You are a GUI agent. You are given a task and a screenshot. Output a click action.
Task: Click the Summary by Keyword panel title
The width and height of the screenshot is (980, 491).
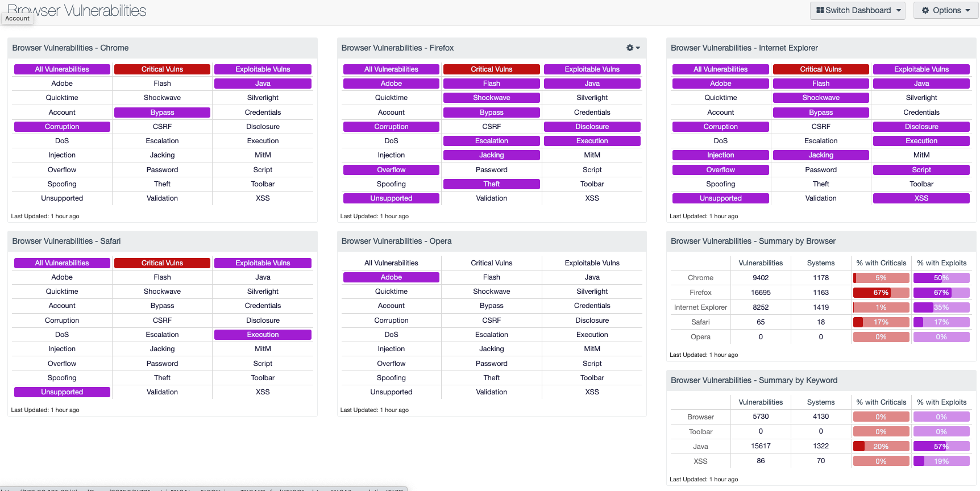tap(754, 380)
